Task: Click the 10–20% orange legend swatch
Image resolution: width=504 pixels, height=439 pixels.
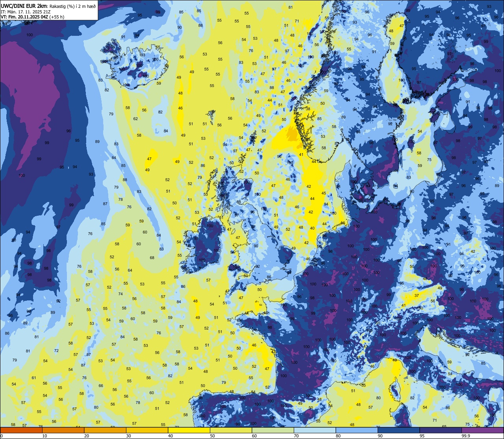Action: (63, 430)
